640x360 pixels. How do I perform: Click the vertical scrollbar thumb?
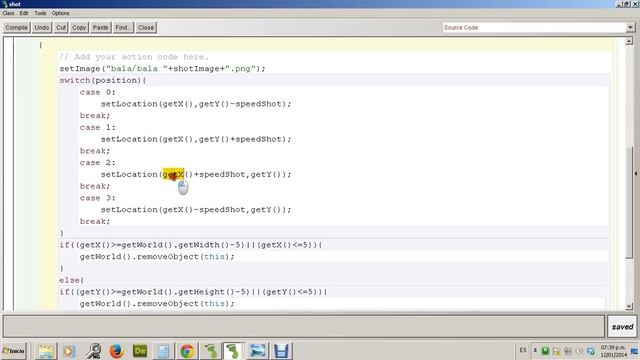[x=629, y=202]
